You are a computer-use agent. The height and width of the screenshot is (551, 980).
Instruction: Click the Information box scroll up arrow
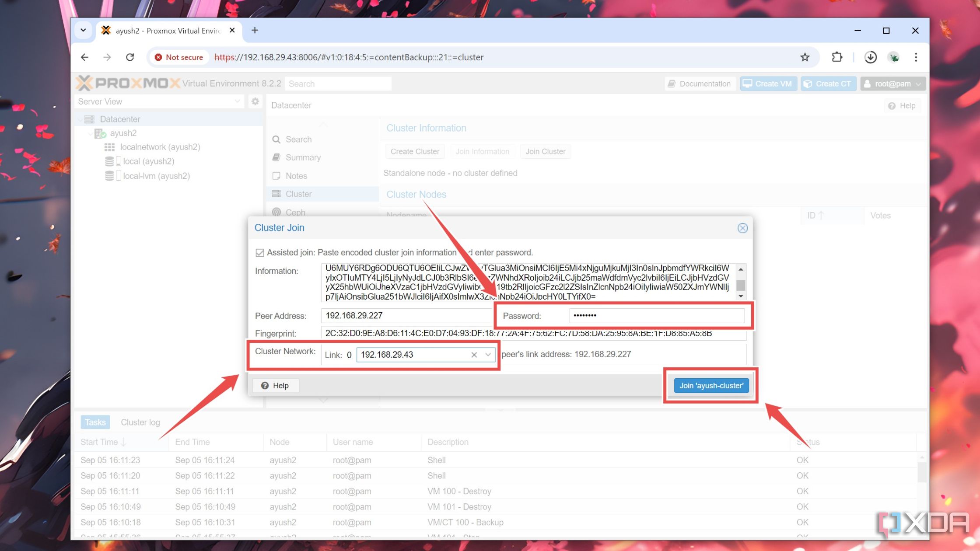point(741,269)
